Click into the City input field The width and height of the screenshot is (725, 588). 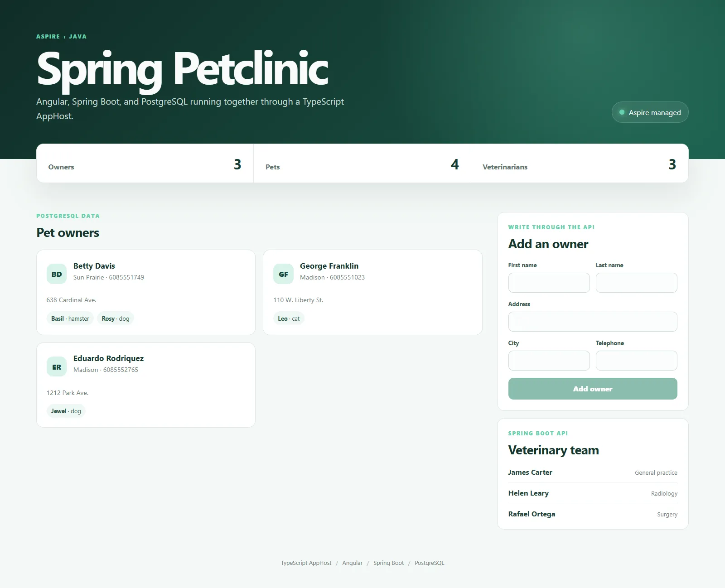coord(549,361)
